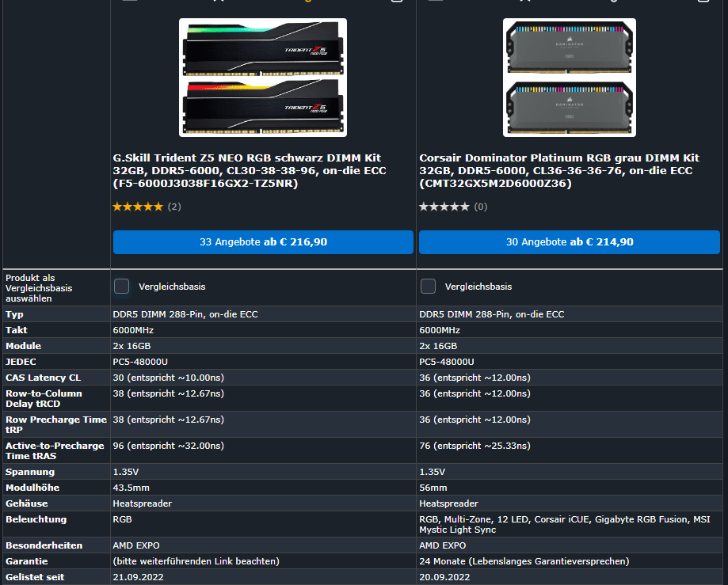
Task: Open the Corsair Dominator Platinum product image
Action: pyautogui.click(x=570, y=78)
